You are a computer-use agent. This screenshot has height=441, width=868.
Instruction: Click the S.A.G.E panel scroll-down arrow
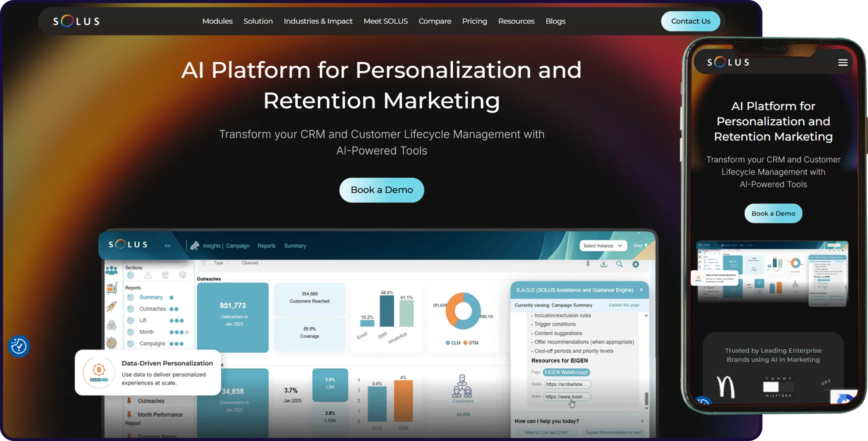click(x=646, y=408)
